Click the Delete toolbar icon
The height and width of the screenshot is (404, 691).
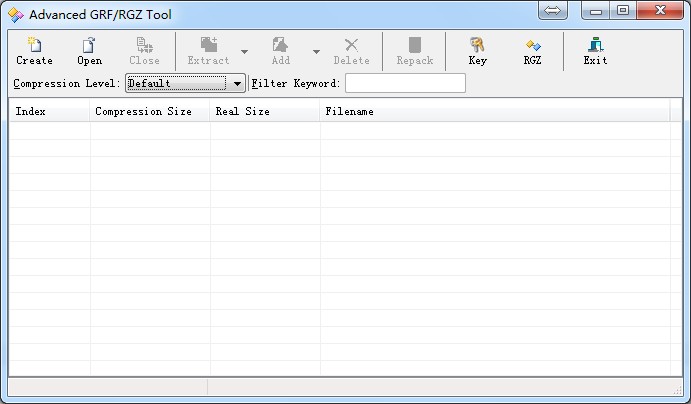(x=351, y=51)
